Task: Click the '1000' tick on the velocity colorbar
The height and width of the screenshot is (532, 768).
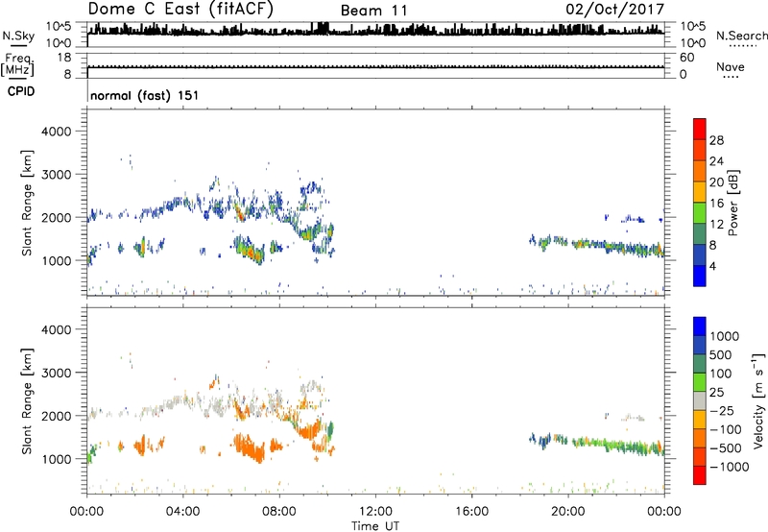Action: pos(725,336)
